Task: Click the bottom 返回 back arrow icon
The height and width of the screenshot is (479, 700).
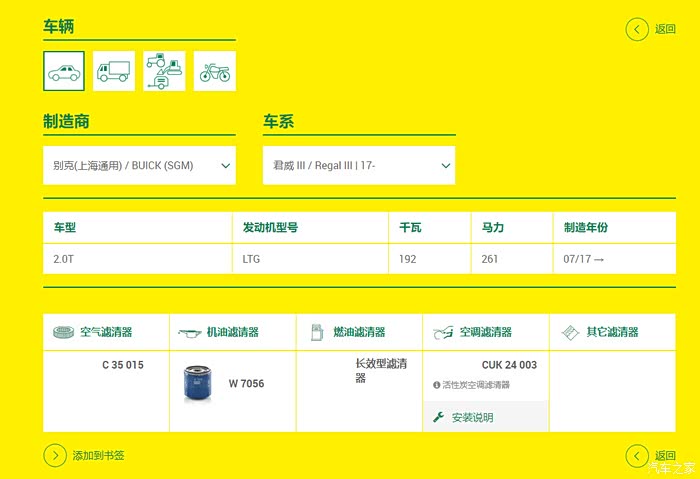Action: click(x=637, y=456)
